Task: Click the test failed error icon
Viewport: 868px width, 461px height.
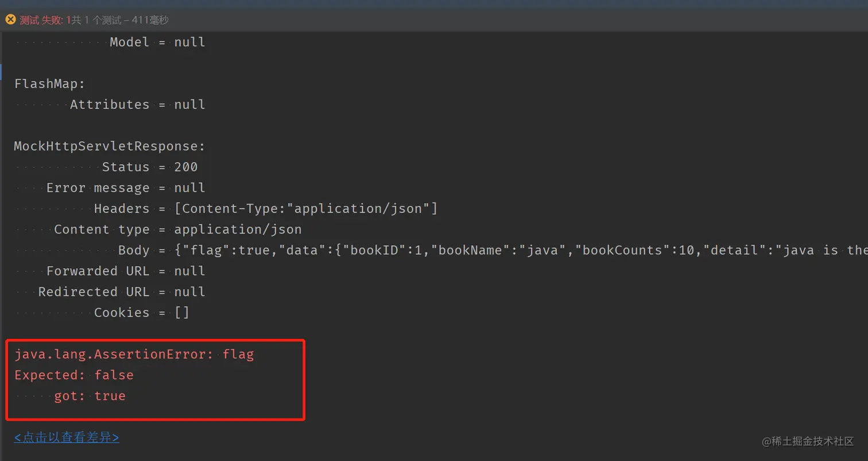Action: 10,20
